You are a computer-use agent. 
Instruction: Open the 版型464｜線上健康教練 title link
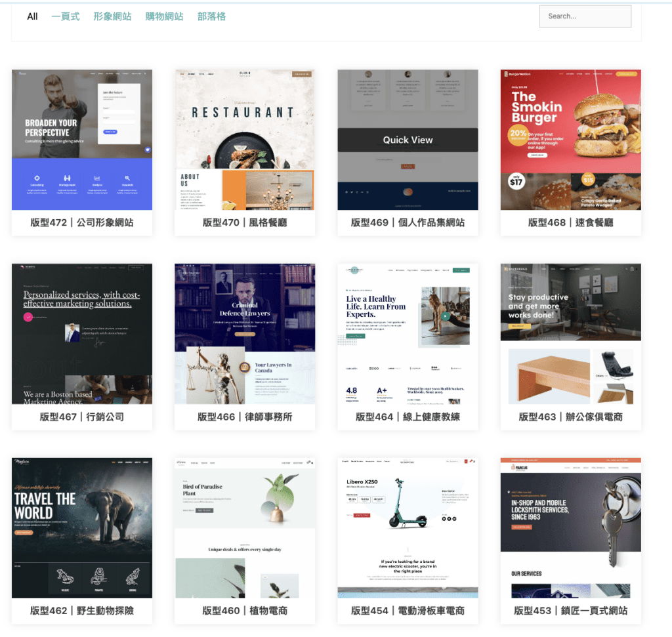coord(408,417)
